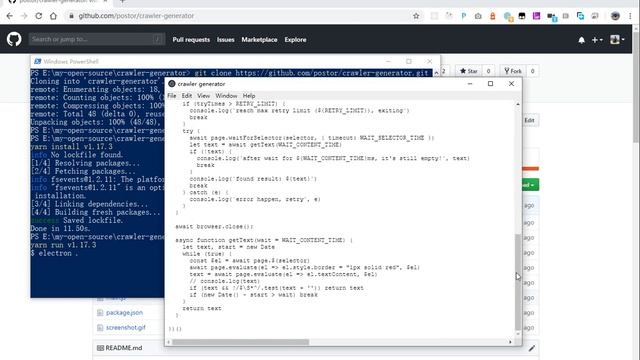Click the 'return text' code line

(x=202, y=308)
